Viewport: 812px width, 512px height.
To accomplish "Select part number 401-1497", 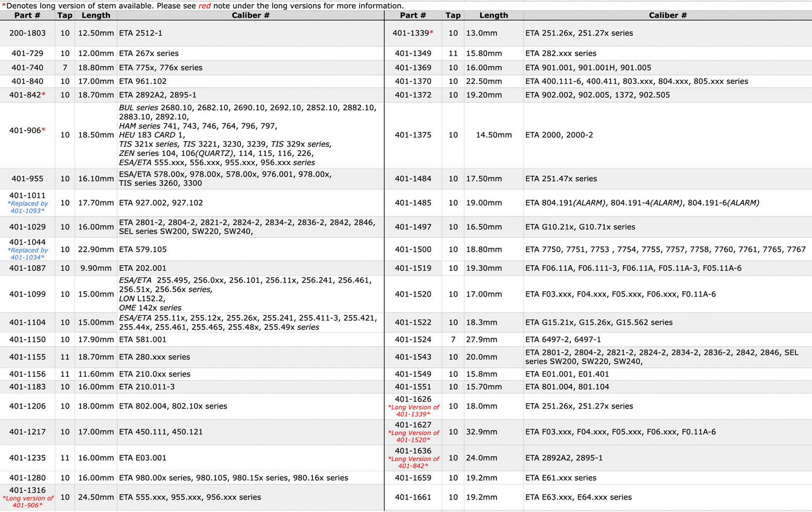I will pyautogui.click(x=413, y=227).
